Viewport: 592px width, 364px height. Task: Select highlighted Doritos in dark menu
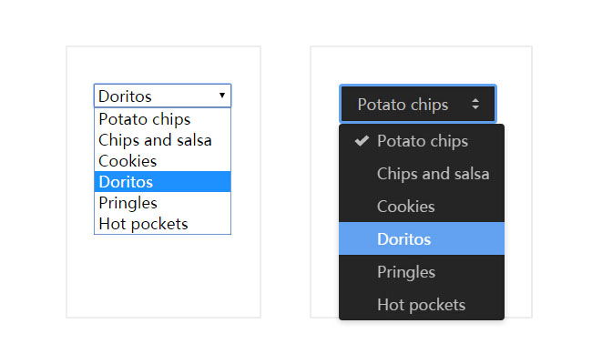coord(404,239)
